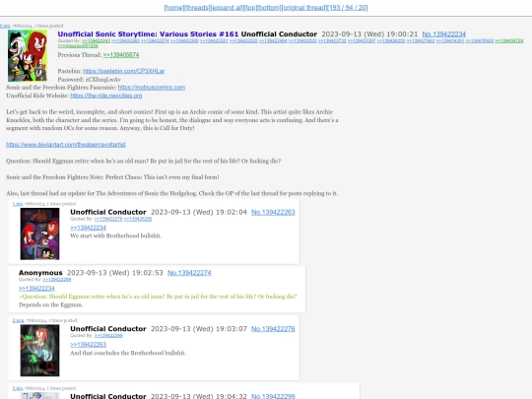This screenshot has width=532, height=399.
Task: Click the thread title Unofficial Sonic Storytime #161
Action: (x=148, y=34)
